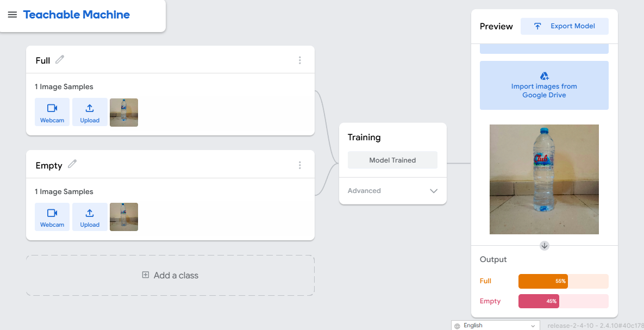Click '1 Image Samples' in Full class
644x330 pixels.
pyautogui.click(x=64, y=86)
